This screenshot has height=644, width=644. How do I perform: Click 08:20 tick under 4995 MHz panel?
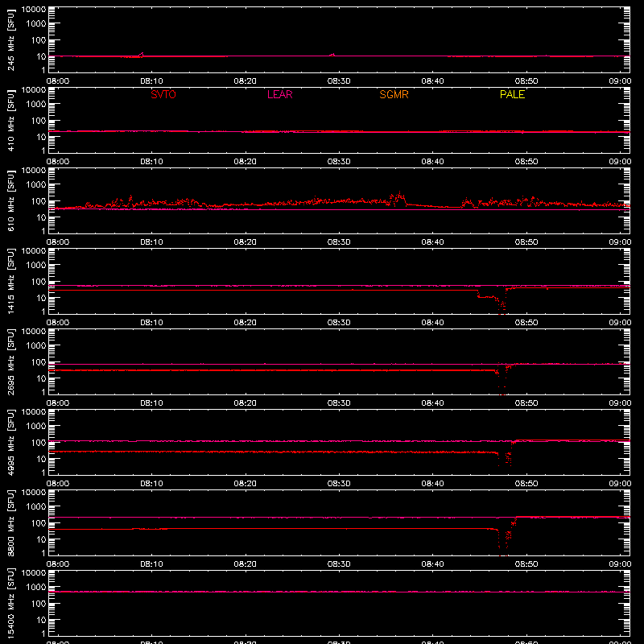point(246,484)
